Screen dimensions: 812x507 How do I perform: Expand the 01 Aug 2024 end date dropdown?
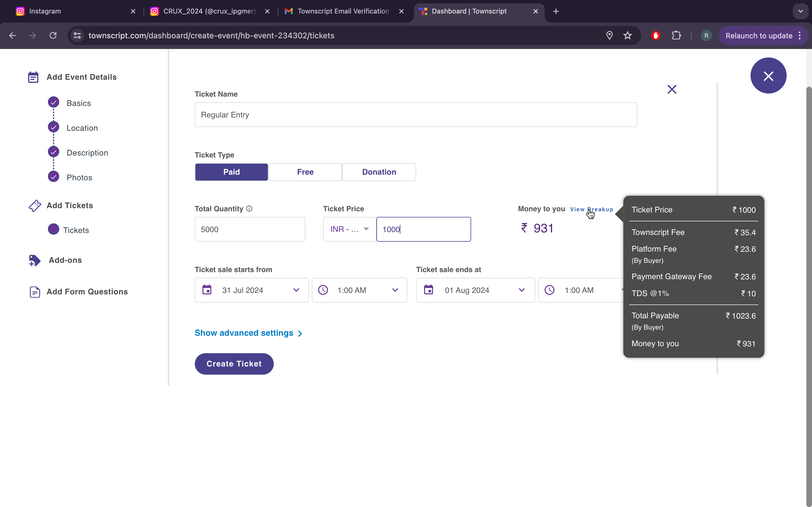click(x=475, y=290)
